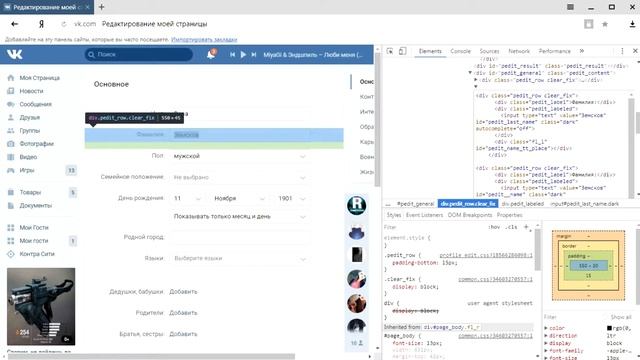Open the birthday month dropdown Ноябрь
Screen dimensions: 640x360
coord(239,198)
